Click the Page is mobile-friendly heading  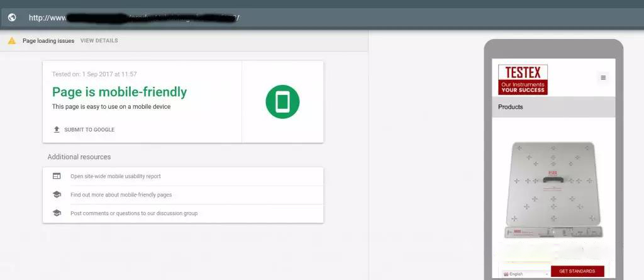(119, 92)
